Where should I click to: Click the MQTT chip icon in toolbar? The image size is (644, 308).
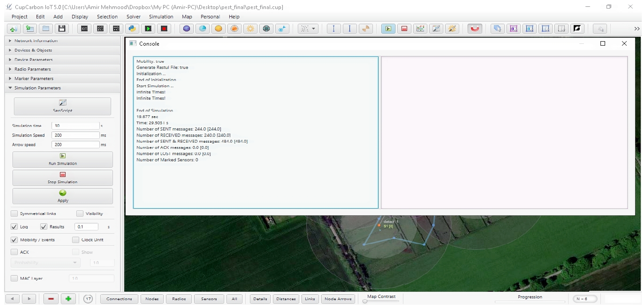tap(116, 29)
